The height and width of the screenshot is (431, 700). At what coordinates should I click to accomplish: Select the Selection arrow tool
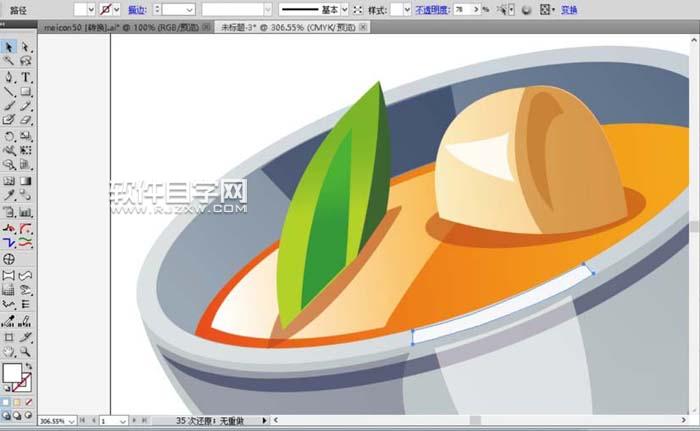[9, 47]
